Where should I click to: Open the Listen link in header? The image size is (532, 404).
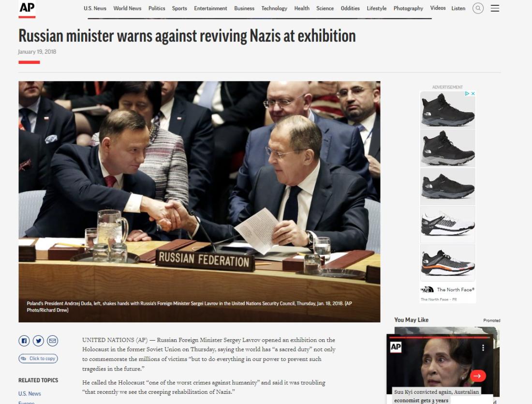click(458, 8)
